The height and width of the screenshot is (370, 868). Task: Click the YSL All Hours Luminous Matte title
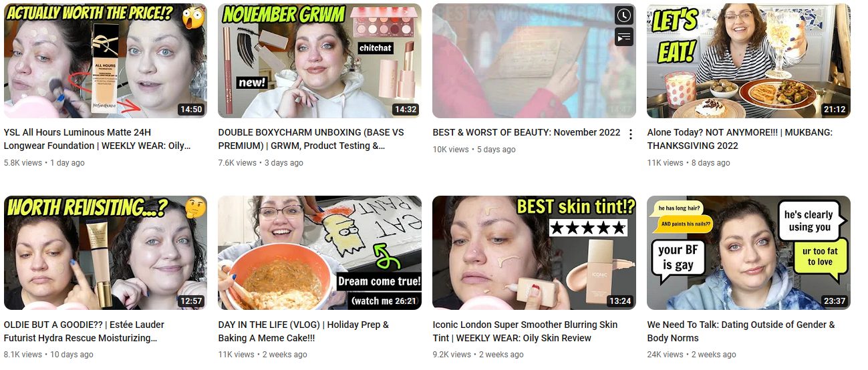click(98, 139)
